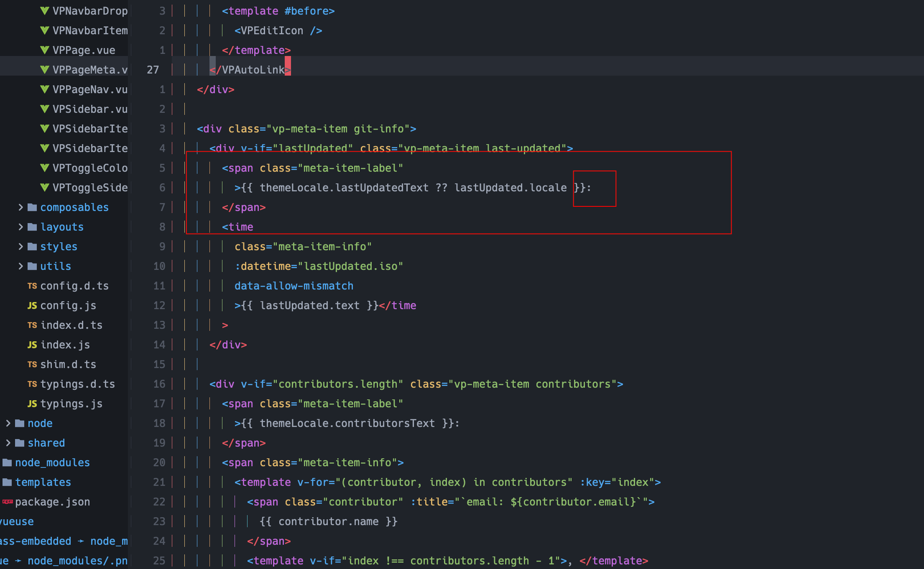
Task: Open VPSidebar.vu in file tree
Action: (x=90, y=109)
